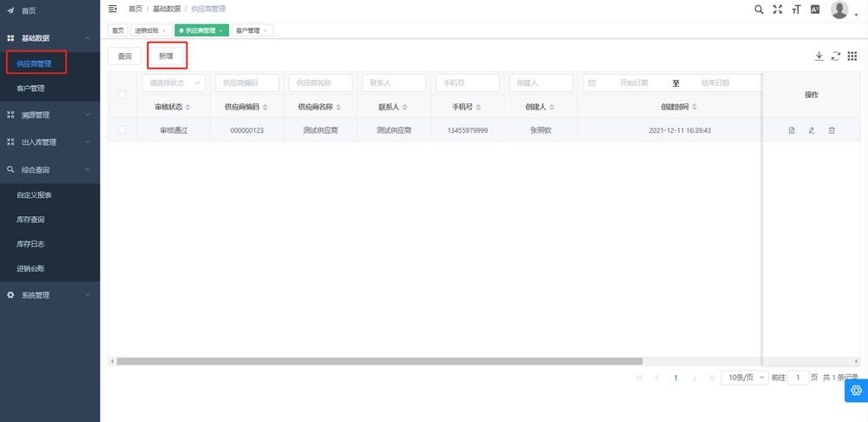
Task: Tick the checkbox for supplier 000000123 row
Action: coord(122,130)
